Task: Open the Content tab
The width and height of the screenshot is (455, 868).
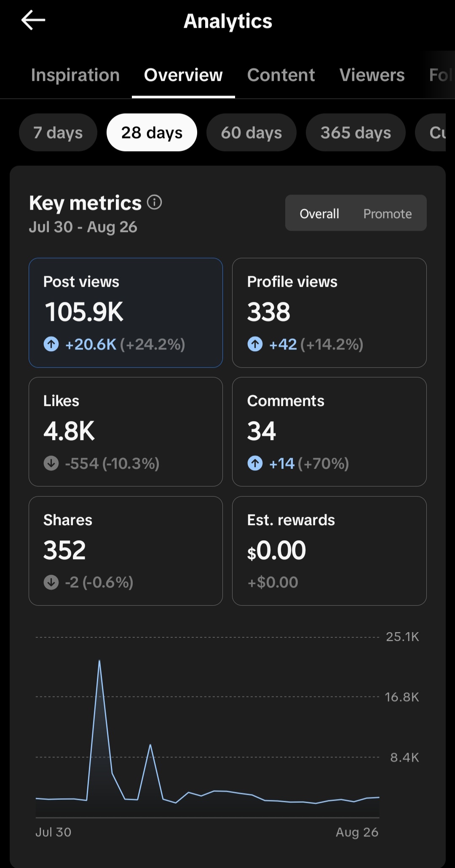Action: [281, 75]
